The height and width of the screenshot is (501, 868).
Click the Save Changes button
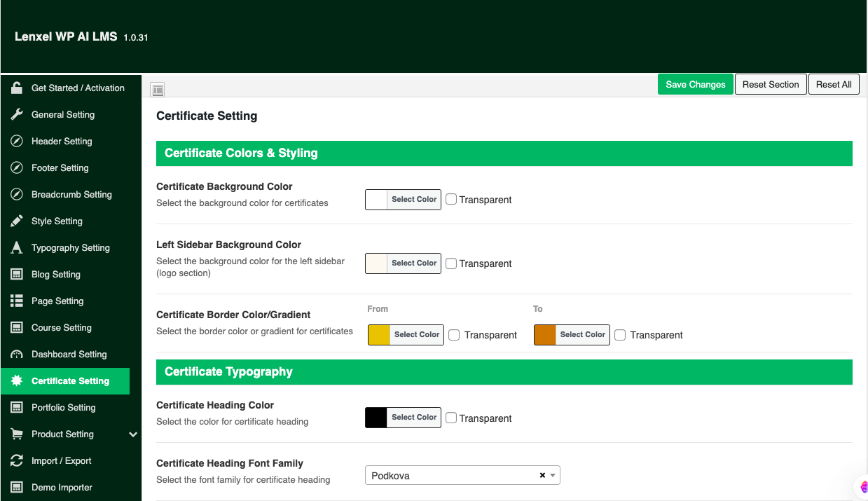click(x=696, y=84)
